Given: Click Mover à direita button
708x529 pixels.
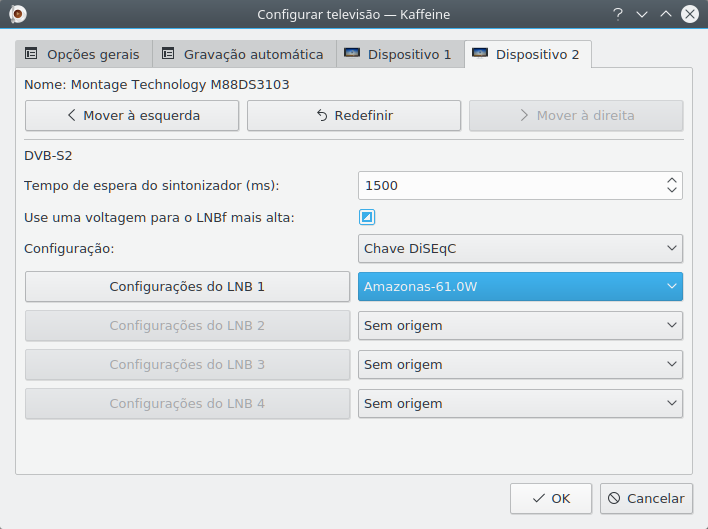Looking at the screenshot, I should click(576, 116).
